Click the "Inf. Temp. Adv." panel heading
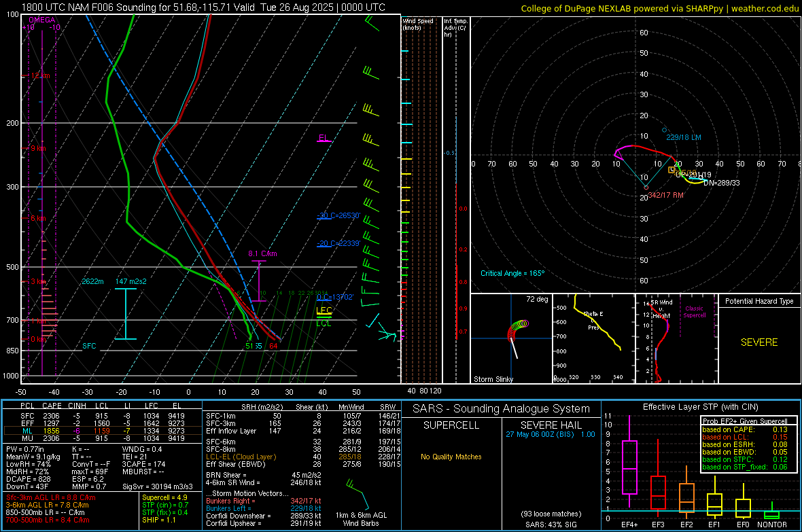Screen dimensions: 802x532 point(455,28)
